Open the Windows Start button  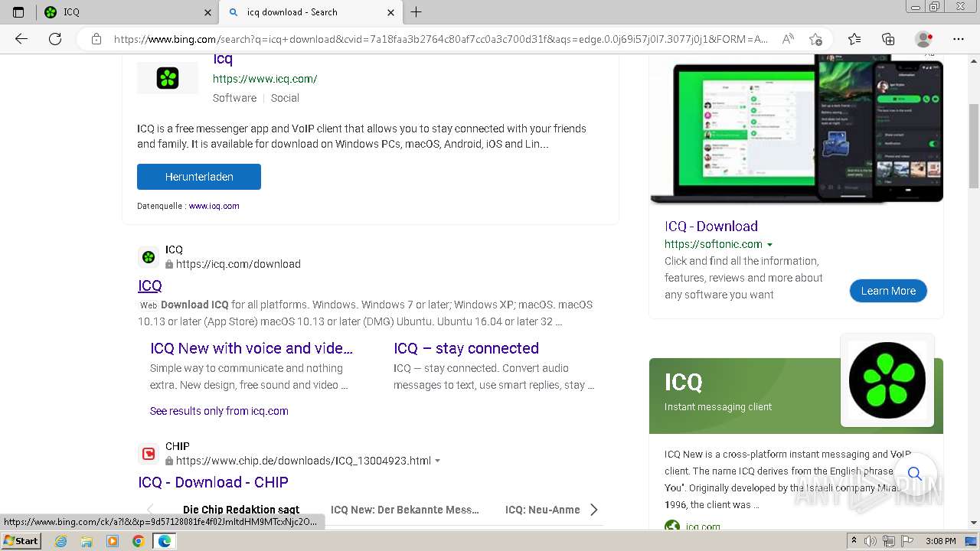[21, 540]
